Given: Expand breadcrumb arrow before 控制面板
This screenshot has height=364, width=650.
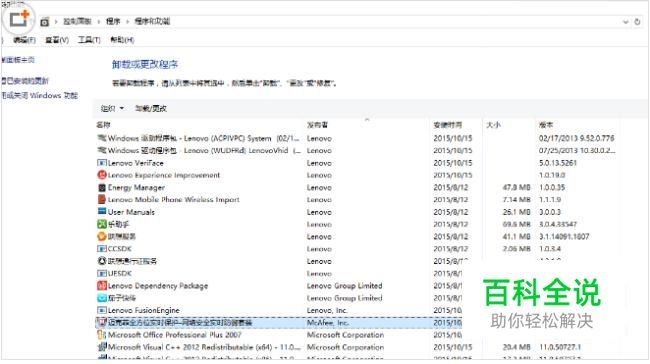Looking at the screenshot, I should [56, 22].
